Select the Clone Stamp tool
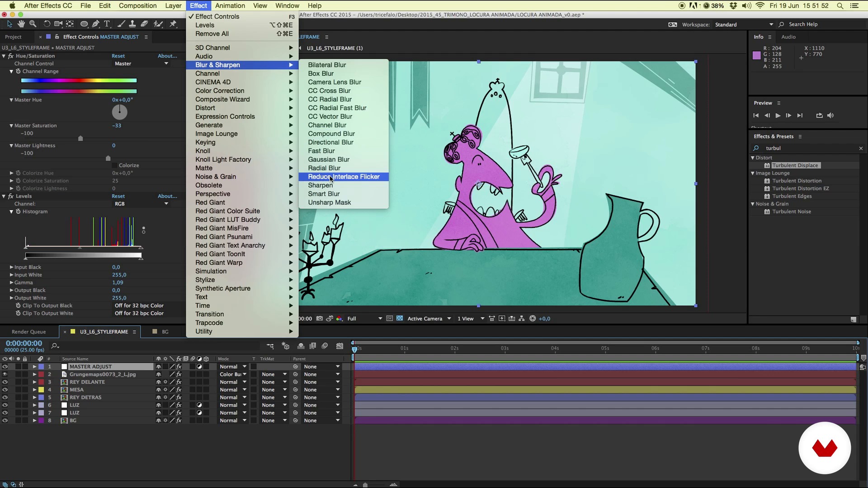This screenshot has height=488, width=868. (132, 24)
